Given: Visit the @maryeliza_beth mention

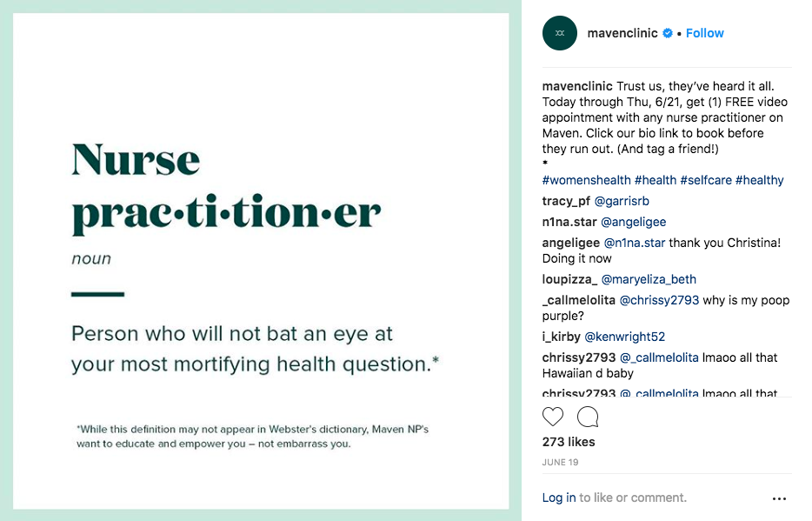Looking at the screenshot, I should tap(649, 279).
